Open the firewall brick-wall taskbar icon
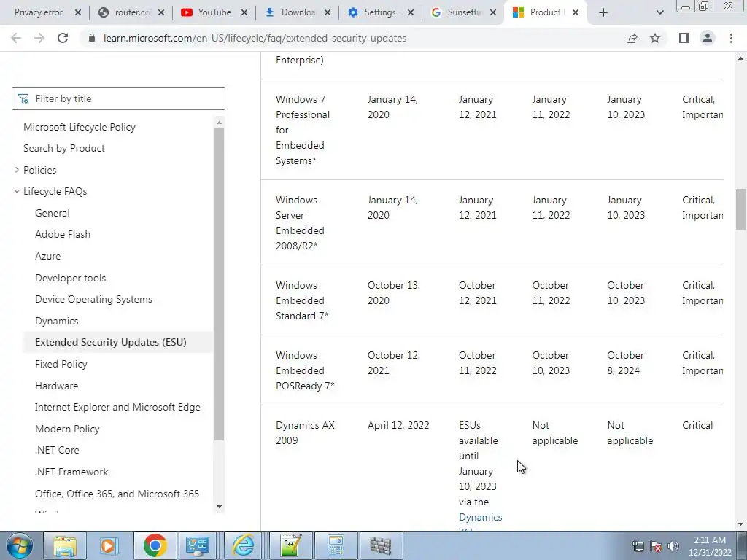Viewport: 747px width, 560px height. point(381,545)
